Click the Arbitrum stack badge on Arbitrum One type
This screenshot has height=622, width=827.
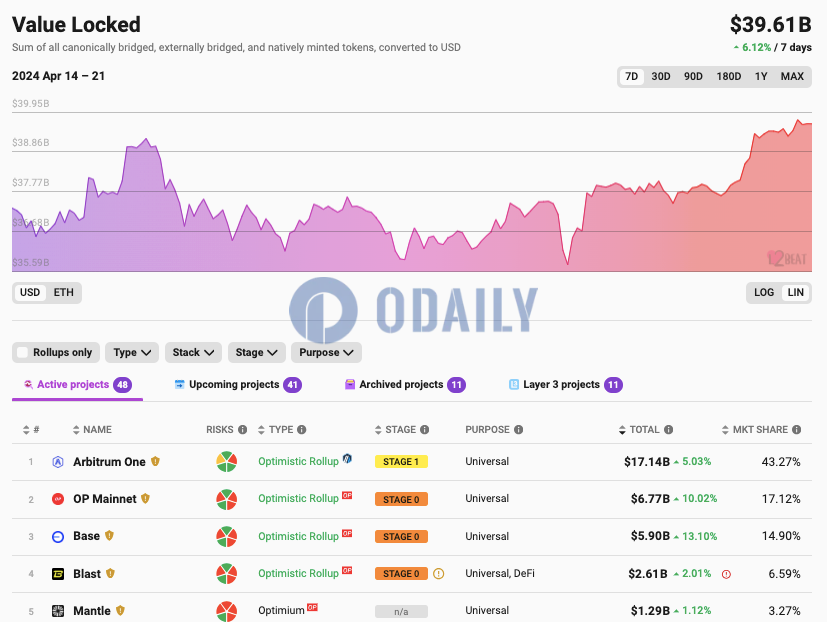point(347,458)
